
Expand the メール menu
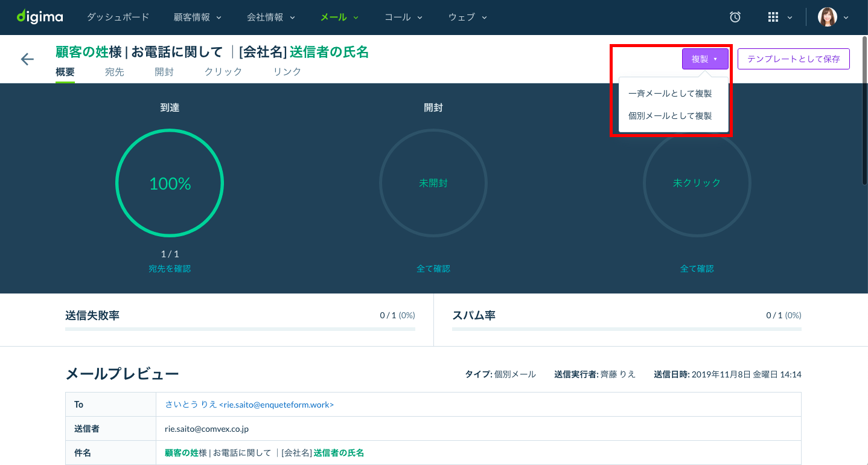(x=339, y=17)
